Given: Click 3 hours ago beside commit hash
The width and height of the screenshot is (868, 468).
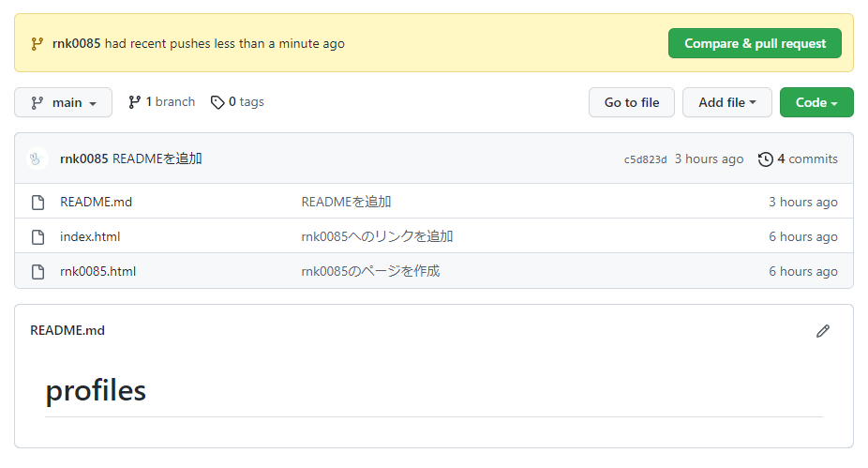Looking at the screenshot, I should click(709, 159).
